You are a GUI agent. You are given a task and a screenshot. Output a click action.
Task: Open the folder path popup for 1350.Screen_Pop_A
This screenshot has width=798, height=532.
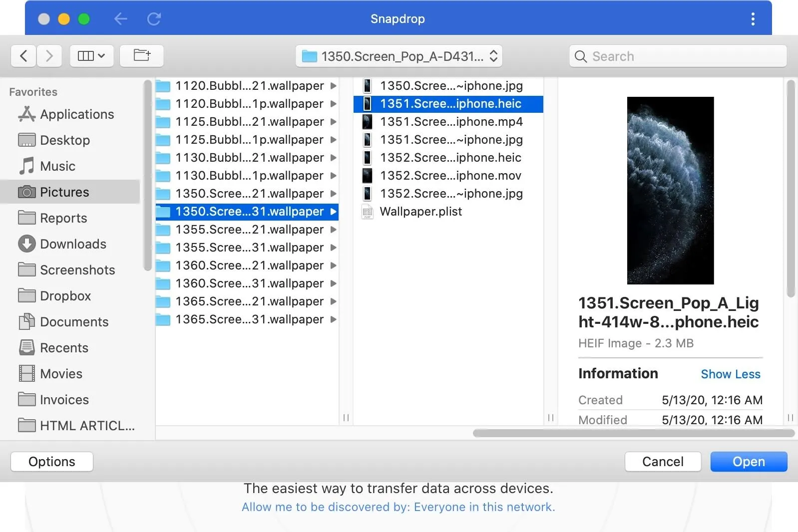(x=399, y=56)
